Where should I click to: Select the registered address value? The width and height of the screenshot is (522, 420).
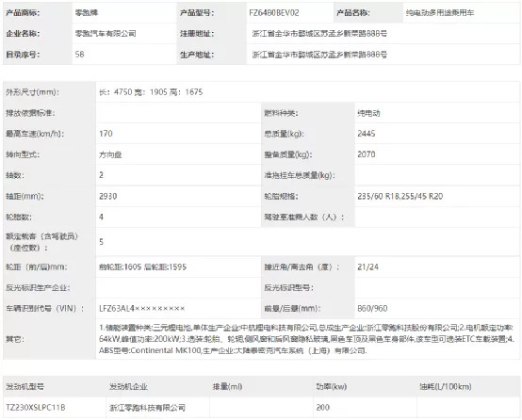point(319,34)
